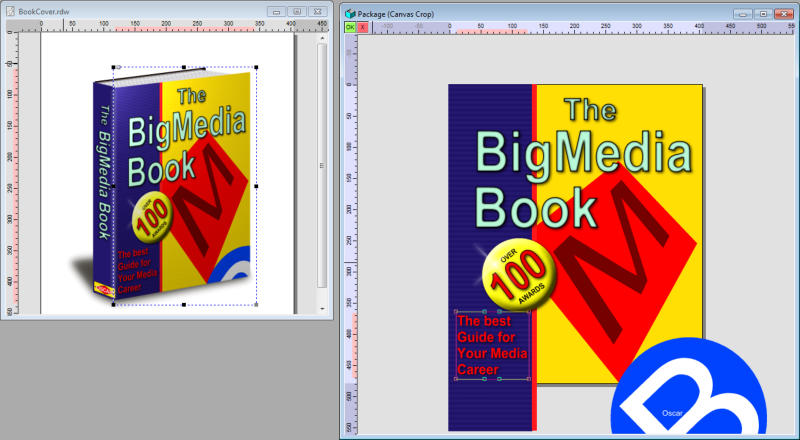Click the horizontal ruler in Package window
This screenshot has height=440, width=800.
click(x=582, y=28)
